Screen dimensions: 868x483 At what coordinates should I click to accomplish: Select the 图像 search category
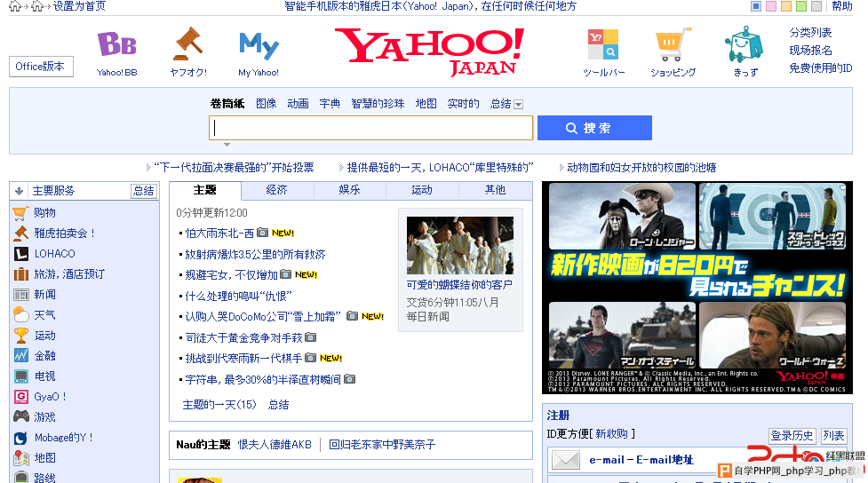[267, 104]
